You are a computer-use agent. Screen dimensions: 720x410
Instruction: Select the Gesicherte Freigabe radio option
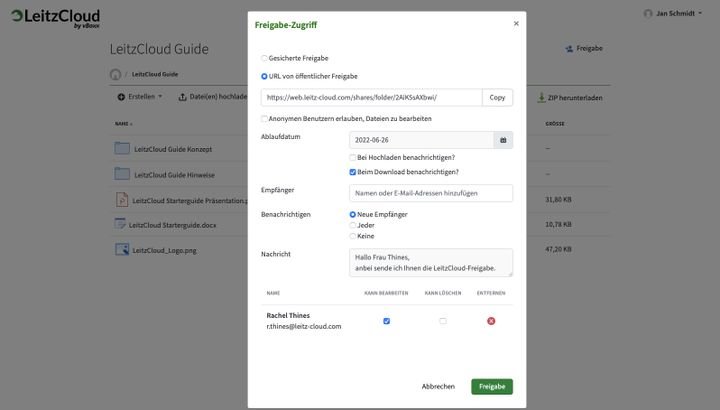(264, 58)
